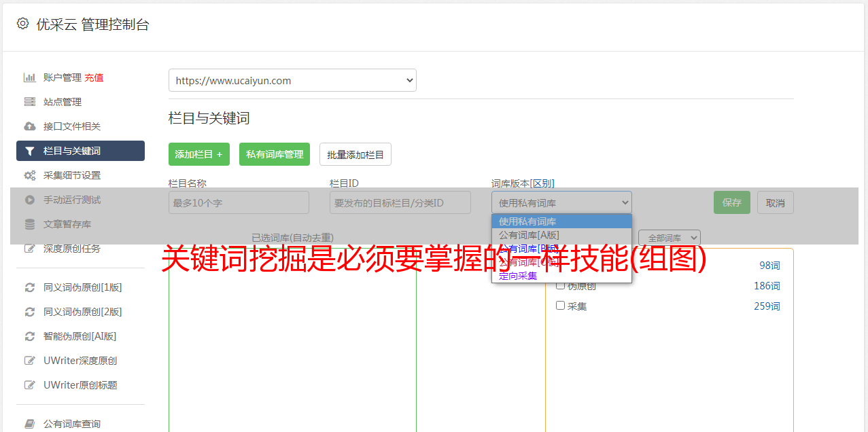Open 账户管理 in the sidebar
Image resolution: width=868 pixels, height=432 pixels.
pyautogui.click(x=63, y=77)
